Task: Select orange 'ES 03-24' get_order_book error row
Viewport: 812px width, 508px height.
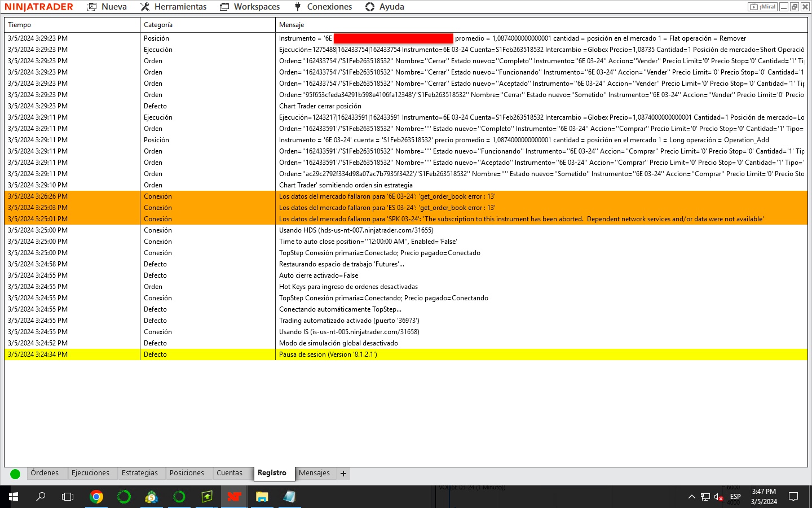Action: [406, 208]
